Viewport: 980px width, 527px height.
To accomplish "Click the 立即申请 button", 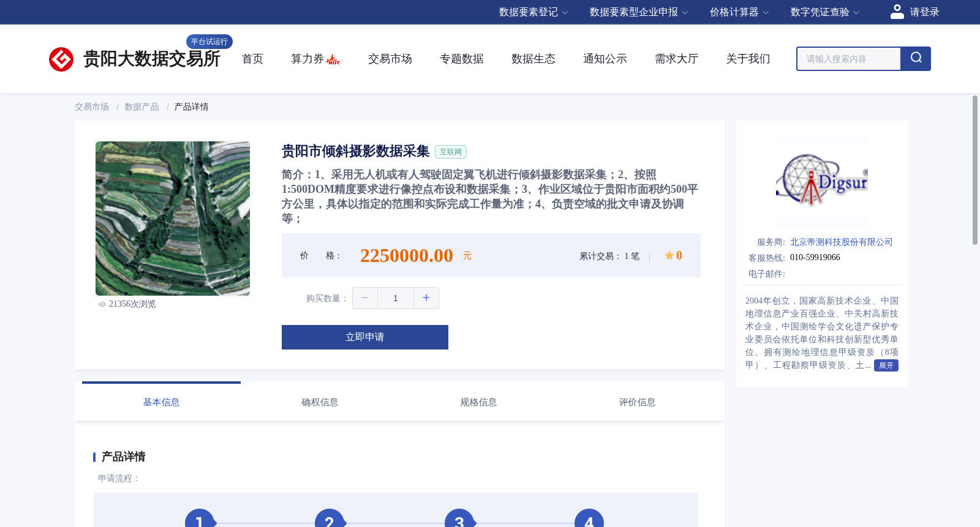I will tap(365, 337).
